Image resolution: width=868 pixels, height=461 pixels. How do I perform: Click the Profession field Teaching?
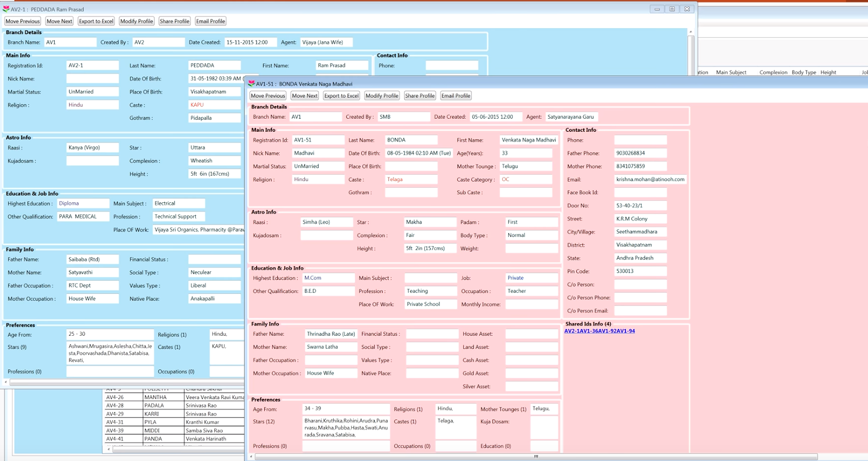[x=431, y=291]
